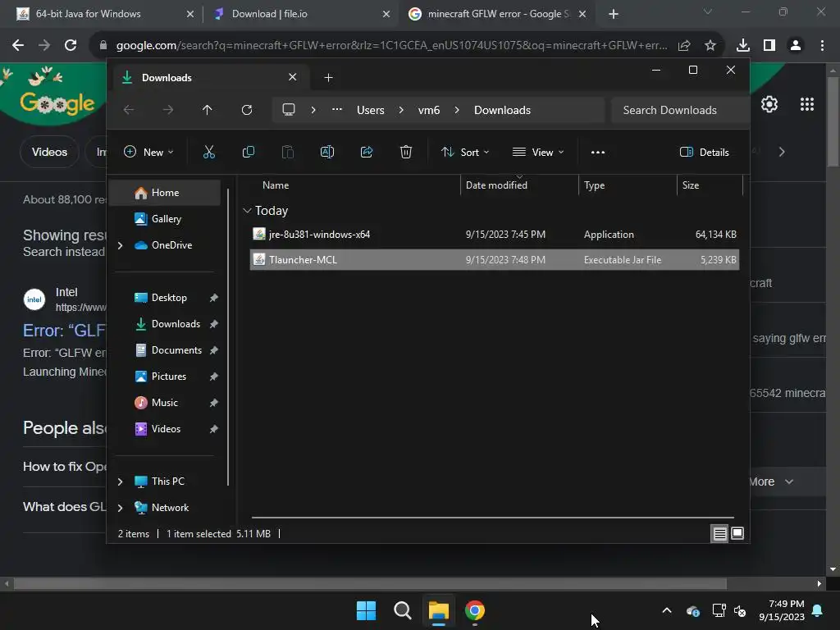Click the Share this page icon in Chrome address bar
Viewport: 840px width, 630px height.
684,46
